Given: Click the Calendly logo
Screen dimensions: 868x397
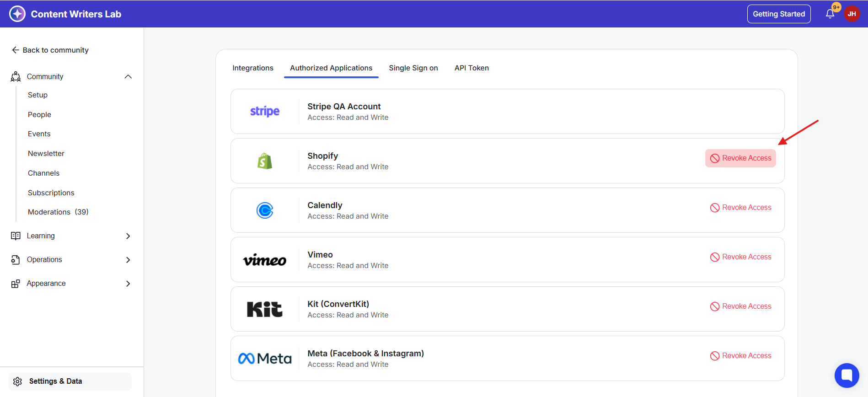Looking at the screenshot, I should [x=265, y=210].
